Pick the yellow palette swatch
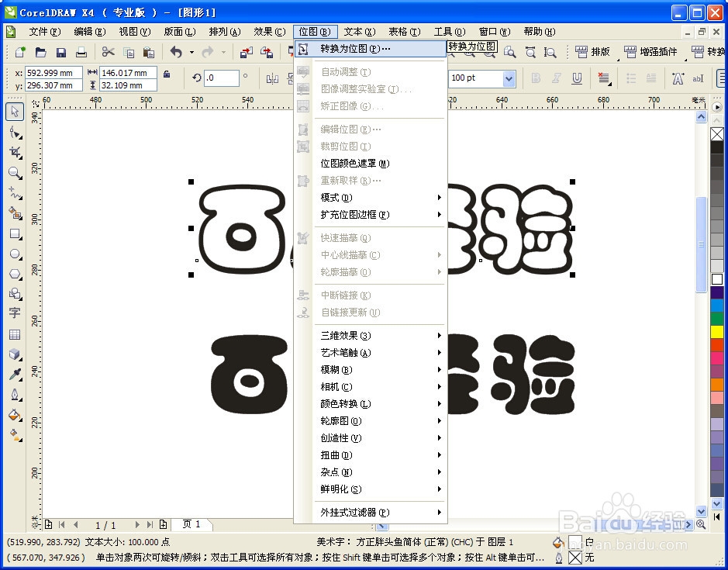 (x=717, y=332)
